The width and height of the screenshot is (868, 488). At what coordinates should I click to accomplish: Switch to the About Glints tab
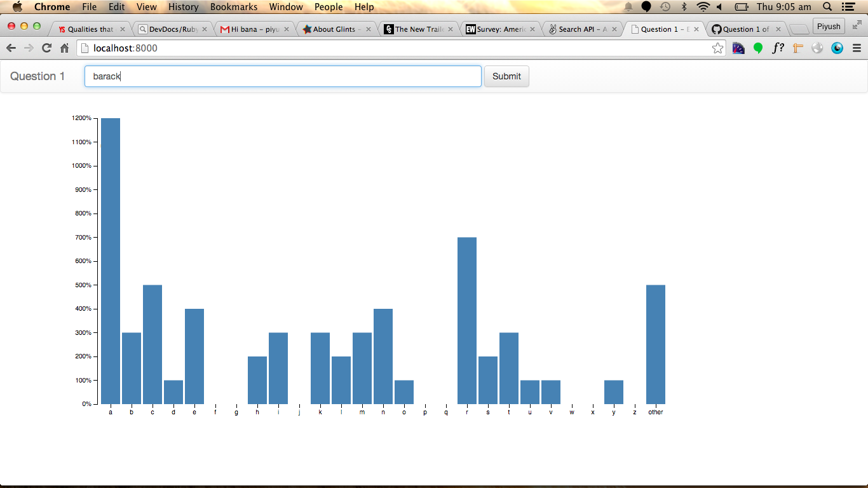pyautogui.click(x=336, y=29)
